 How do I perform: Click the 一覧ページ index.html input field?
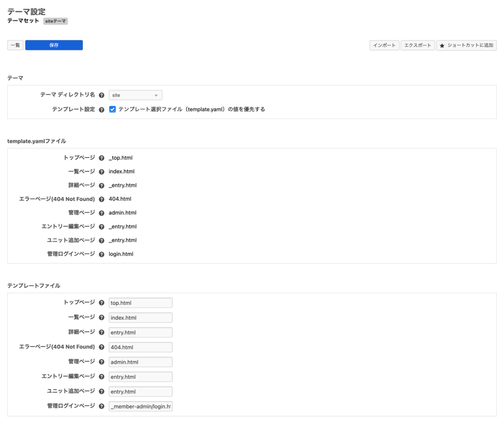pyautogui.click(x=140, y=318)
